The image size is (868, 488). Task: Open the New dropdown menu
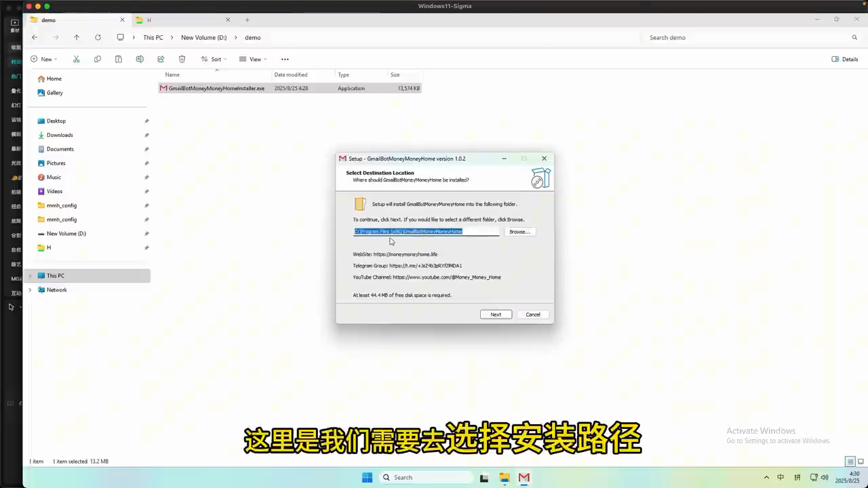43,59
